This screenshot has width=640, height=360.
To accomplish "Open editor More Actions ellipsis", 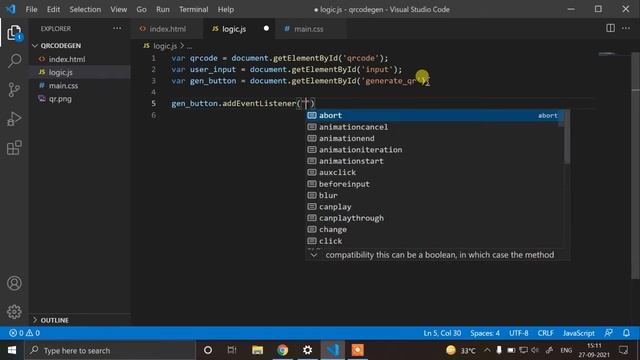I will click(626, 28).
